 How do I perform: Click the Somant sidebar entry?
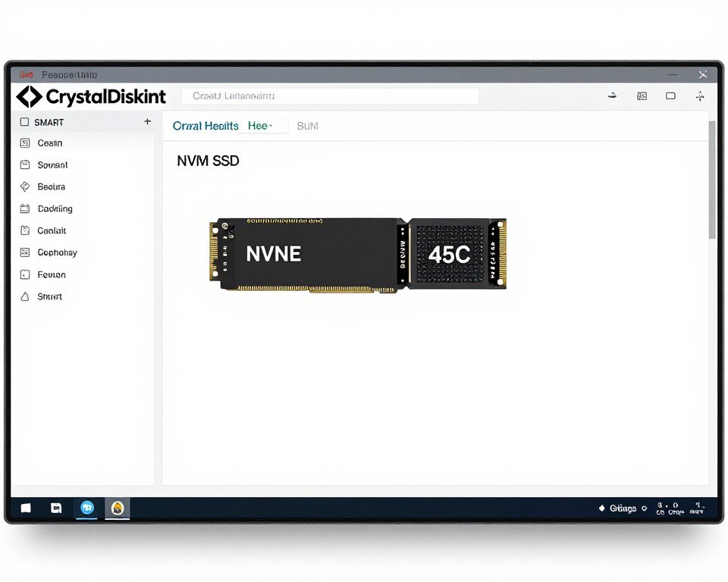click(50, 164)
